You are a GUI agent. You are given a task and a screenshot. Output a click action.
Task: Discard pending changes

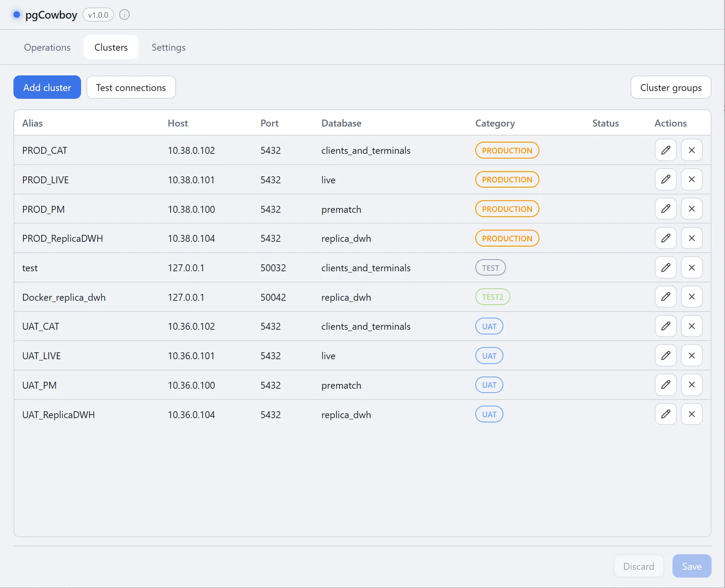point(639,566)
